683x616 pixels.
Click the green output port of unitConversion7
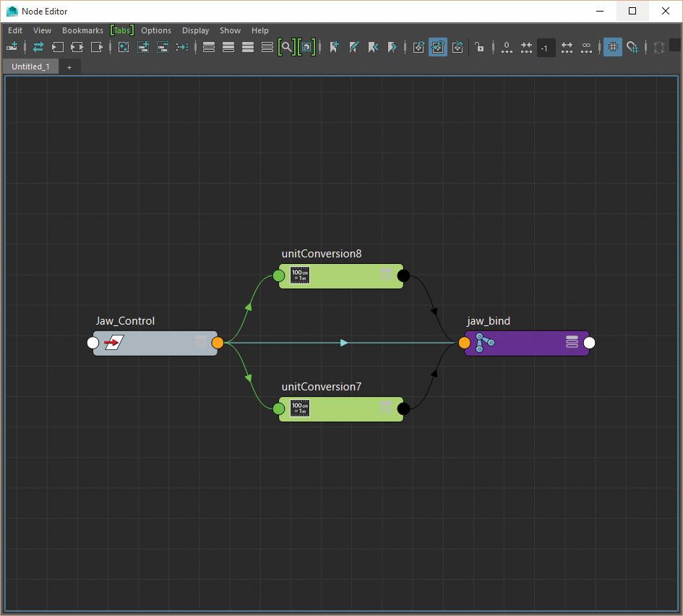tap(279, 408)
